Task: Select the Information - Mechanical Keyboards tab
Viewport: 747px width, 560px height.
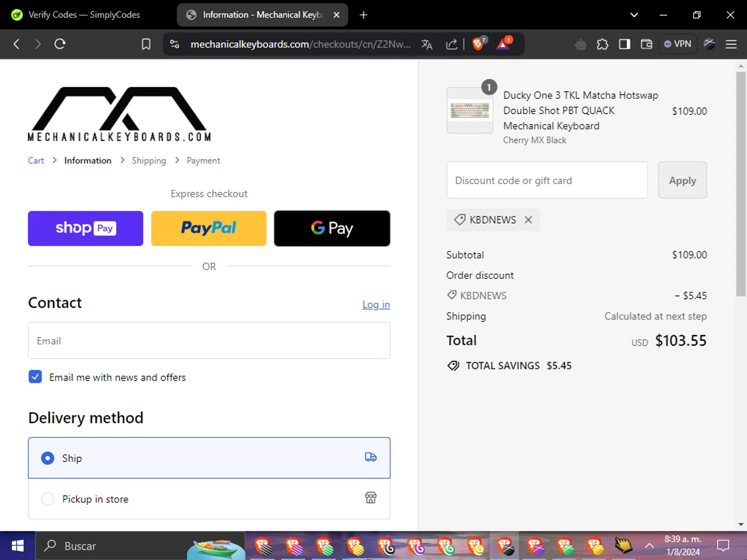Action: [x=262, y=15]
